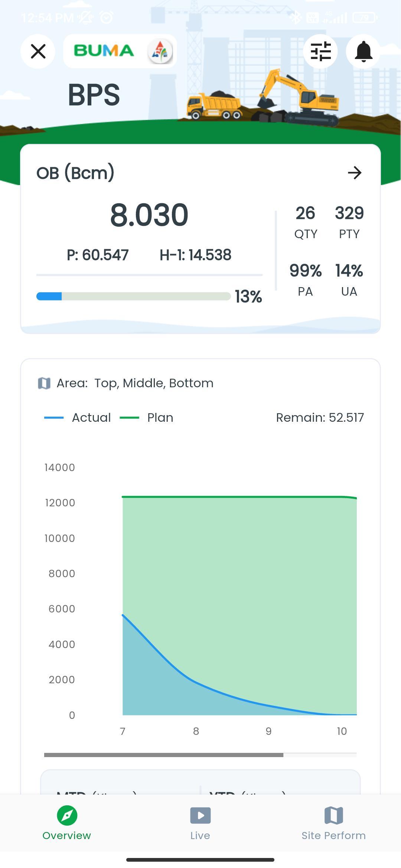Screen dimensions: 401x868
Task: Tap the 329 PTY value
Action: click(x=349, y=221)
